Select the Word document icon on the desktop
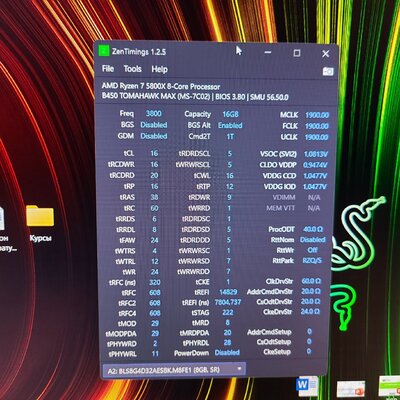 tap(307, 385)
